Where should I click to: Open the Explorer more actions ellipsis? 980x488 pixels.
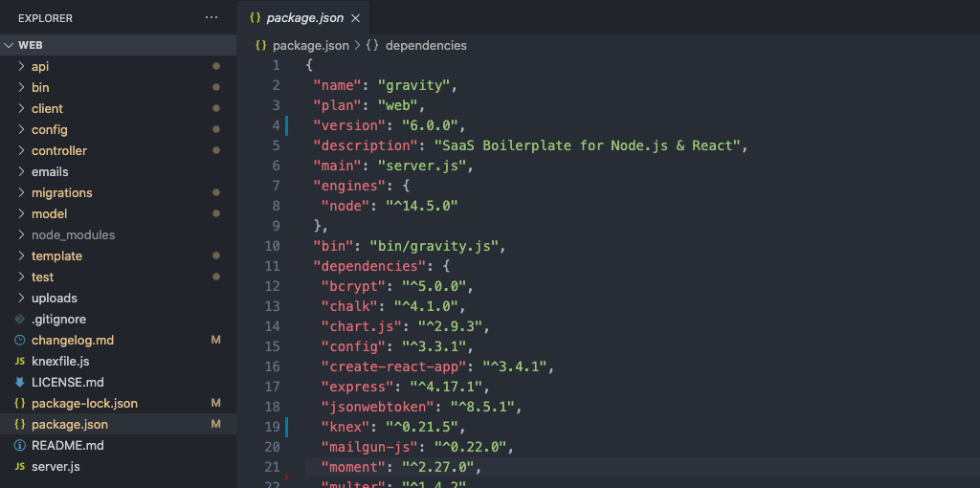[x=212, y=18]
